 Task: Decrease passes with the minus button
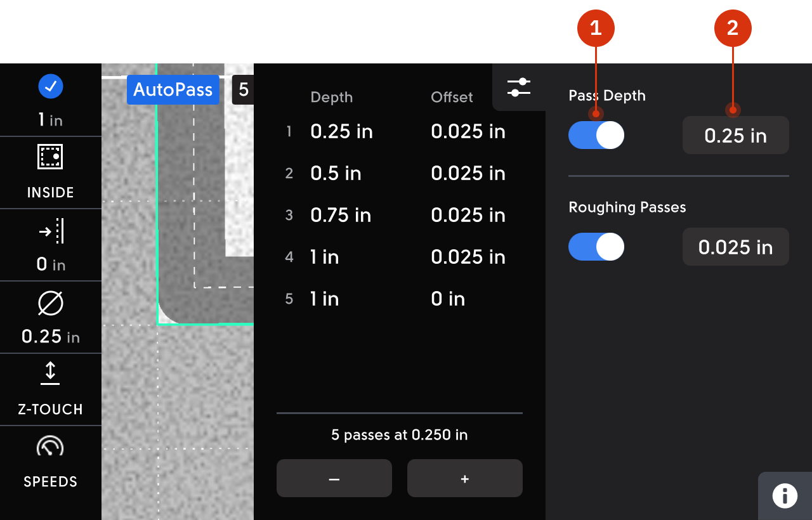coord(334,478)
